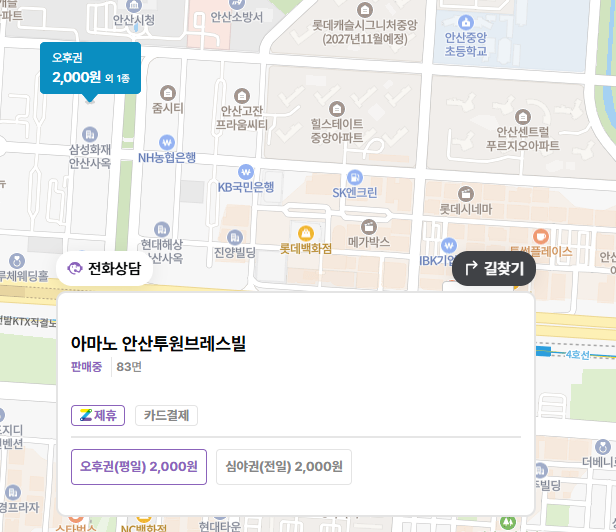Click the 길찾기 directions button
Screen dimensions: 616x532
click(x=494, y=268)
